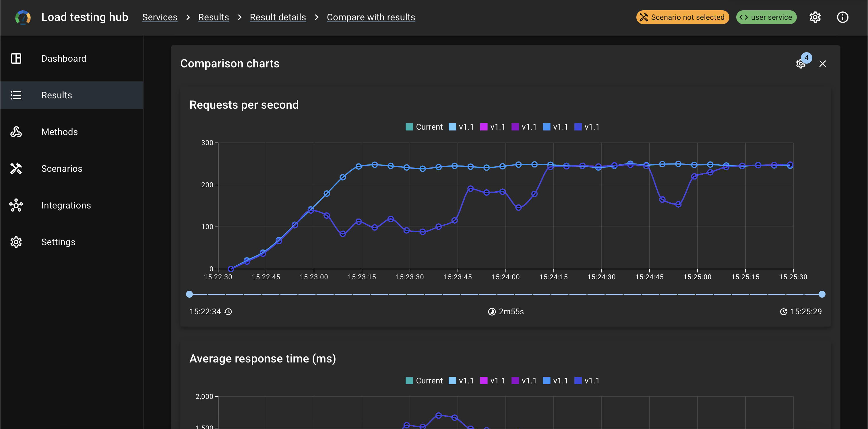Toggle light blue v1.1 in Requests per second legend
This screenshot has height=429, width=868.
(461, 127)
